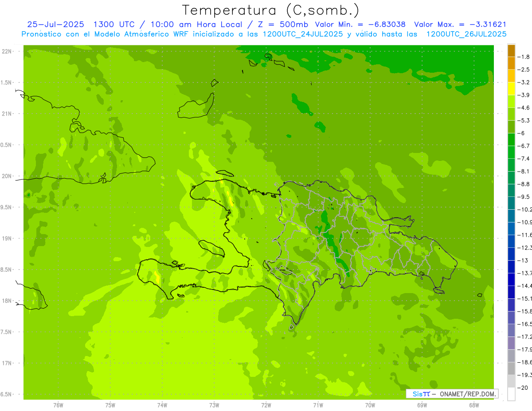Click the legend band between -8.8 and -9.5
The height and width of the screenshot is (411, 532).
pyautogui.click(x=511, y=190)
